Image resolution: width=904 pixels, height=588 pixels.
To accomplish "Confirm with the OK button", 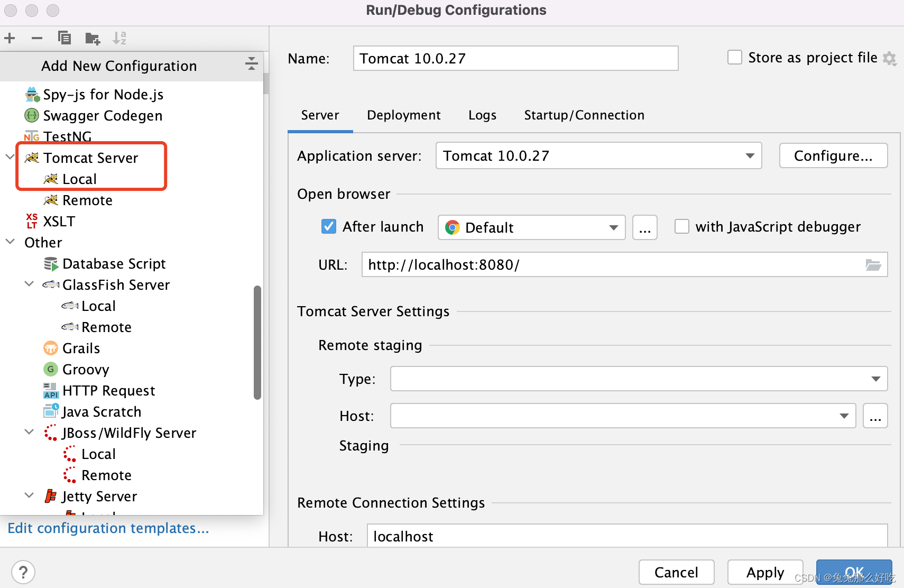I will point(854,572).
